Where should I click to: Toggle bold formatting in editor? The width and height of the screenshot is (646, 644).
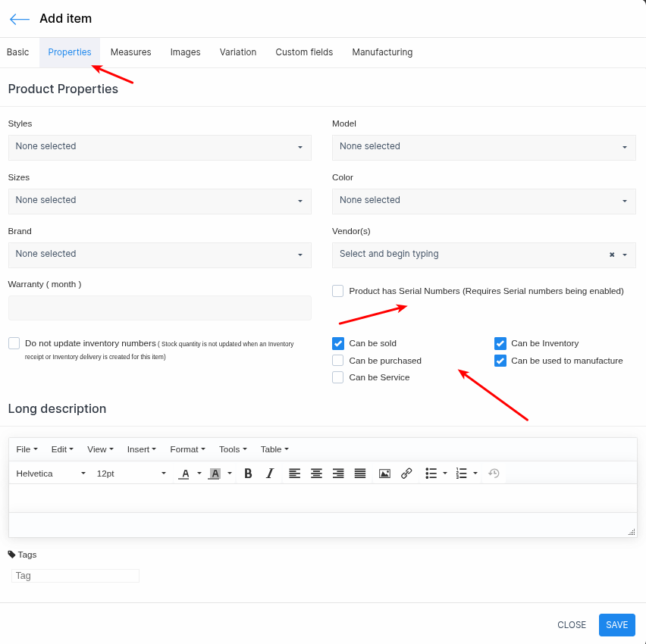click(x=248, y=474)
